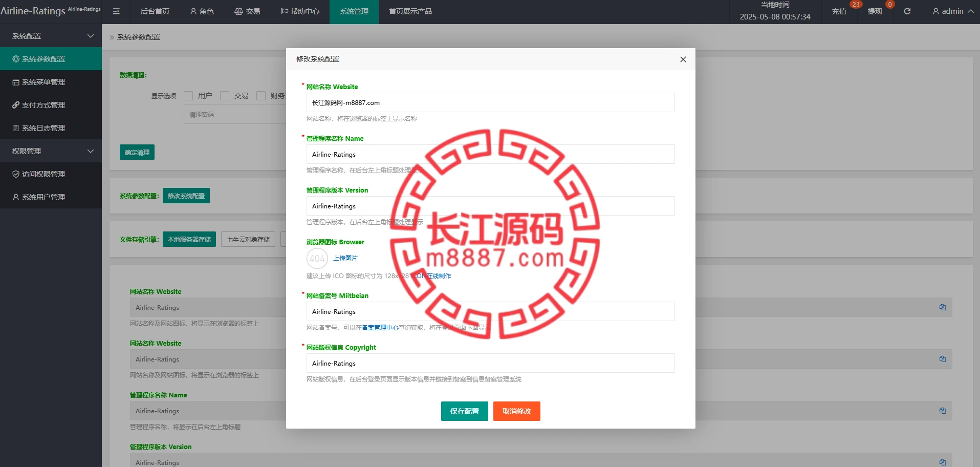Collapse the 系统配置 sidebar group
The image size is (980, 467).
51,36
